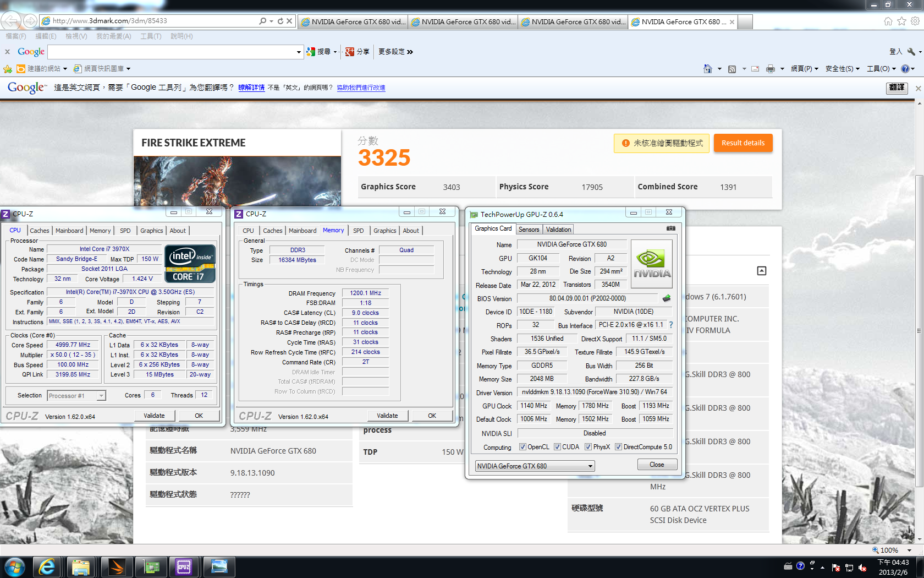Click the Windows Start orb
Screen dimensions: 924x578
14,566
